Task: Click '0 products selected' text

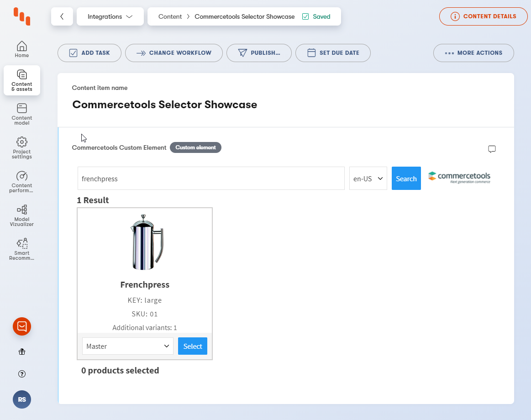Action: coord(120,371)
